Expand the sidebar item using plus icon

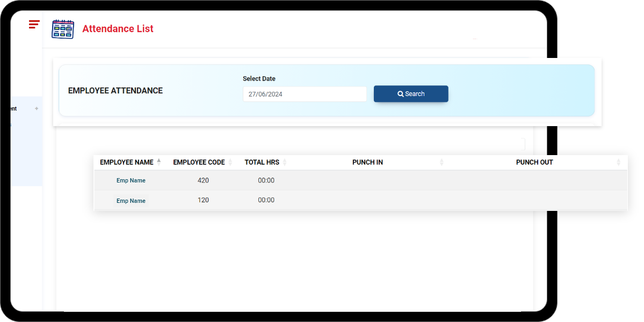(x=37, y=108)
